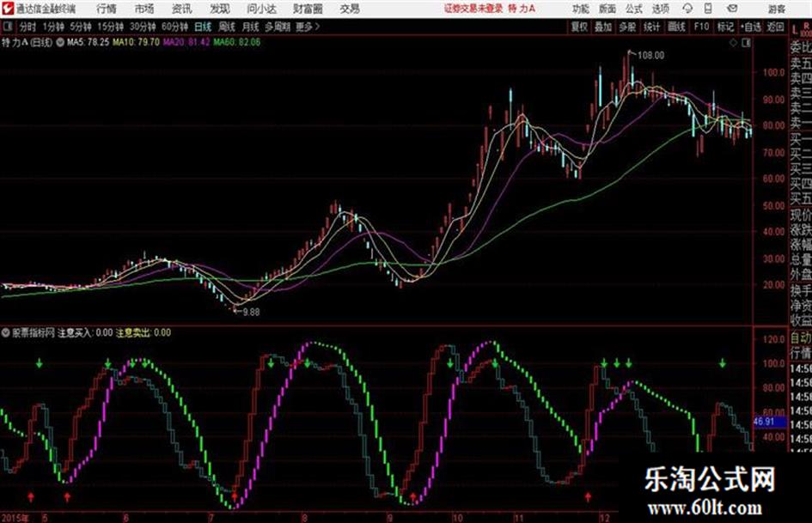Screen dimensions: 812x523
Task: Select the 月线 monthly period tab
Action: [x=251, y=27]
